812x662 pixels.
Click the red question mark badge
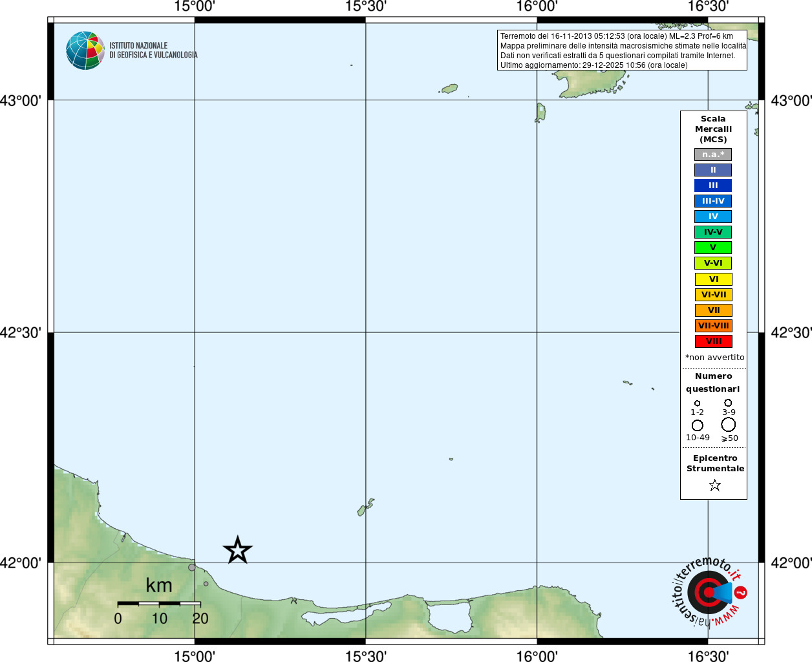[x=741, y=592]
